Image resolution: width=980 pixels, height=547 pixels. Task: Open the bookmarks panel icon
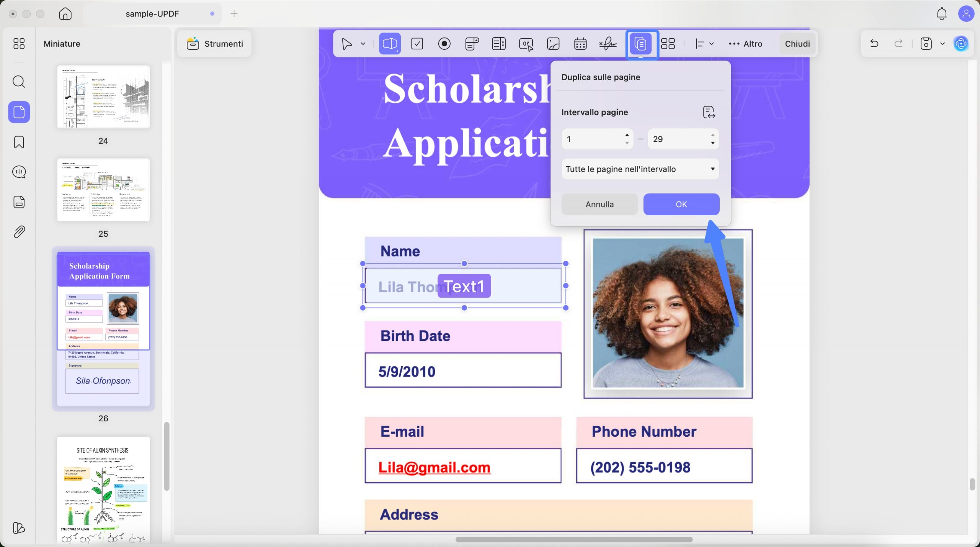pos(19,142)
